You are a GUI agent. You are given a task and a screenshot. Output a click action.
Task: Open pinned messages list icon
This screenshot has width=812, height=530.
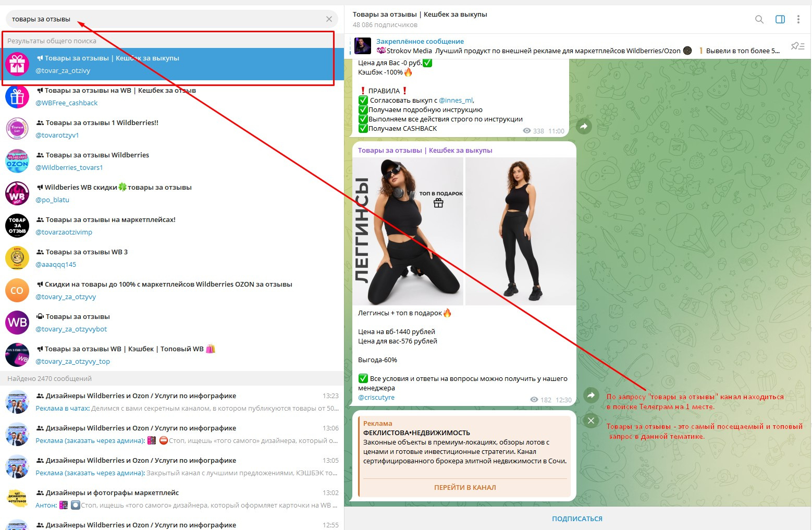coord(797,46)
